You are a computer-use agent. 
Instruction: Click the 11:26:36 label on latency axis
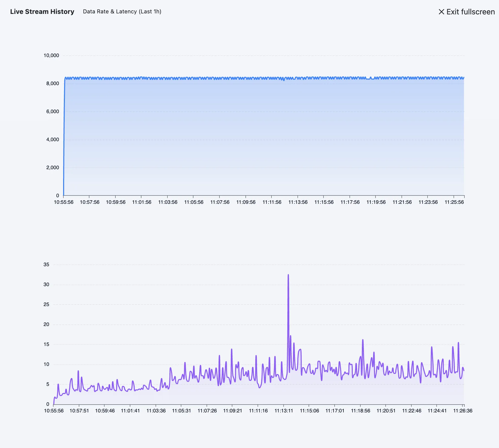463,411
